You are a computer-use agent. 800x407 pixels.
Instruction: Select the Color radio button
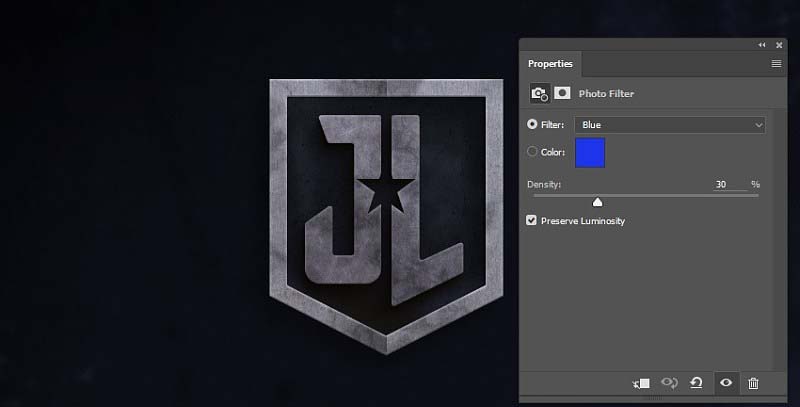[x=532, y=151]
